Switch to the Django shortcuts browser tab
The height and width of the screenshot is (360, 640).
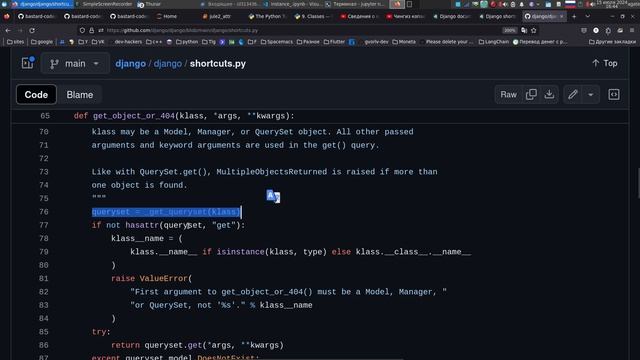coord(498,16)
